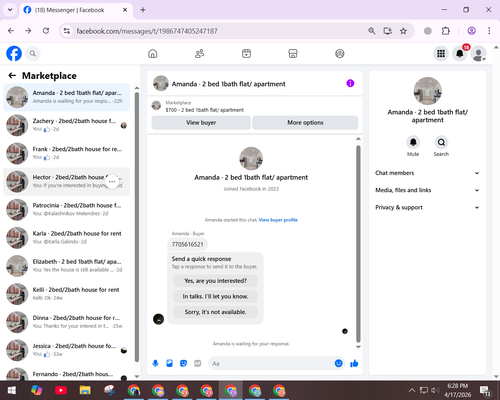Screen dimensions: 500x400
Task: Open the notifications bell with badge
Action: click(460, 53)
